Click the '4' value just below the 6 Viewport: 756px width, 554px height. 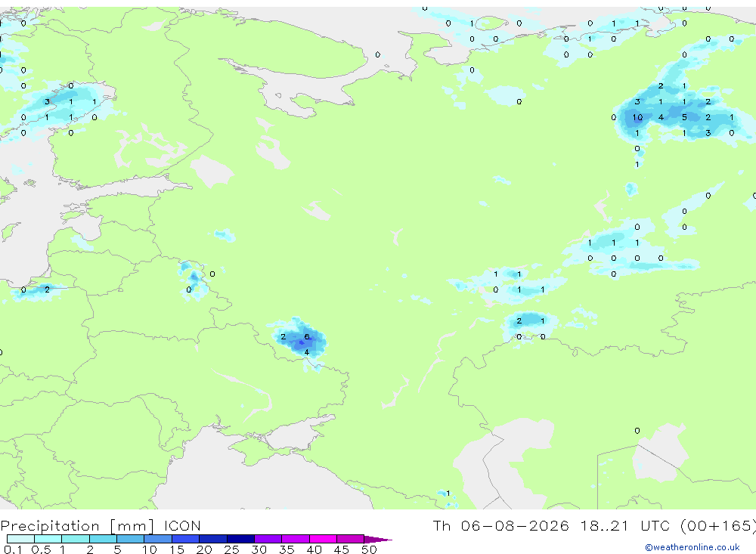click(307, 352)
